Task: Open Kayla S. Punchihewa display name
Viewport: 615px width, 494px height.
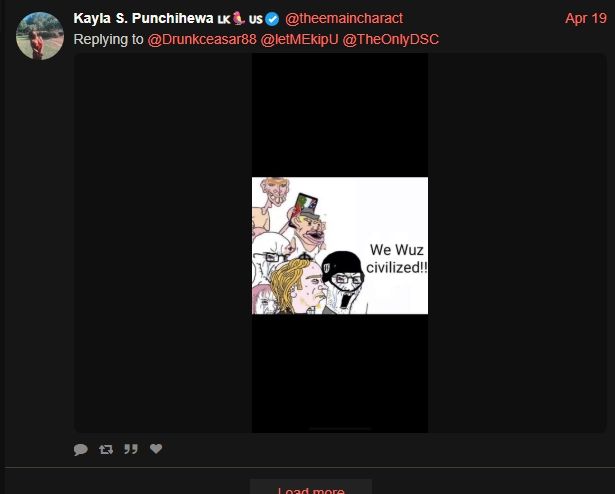Action: [143, 18]
